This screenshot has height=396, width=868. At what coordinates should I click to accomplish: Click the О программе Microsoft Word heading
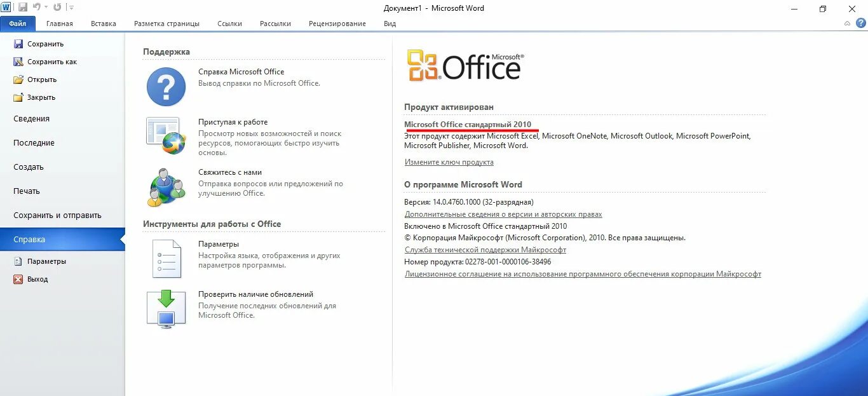pos(463,184)
